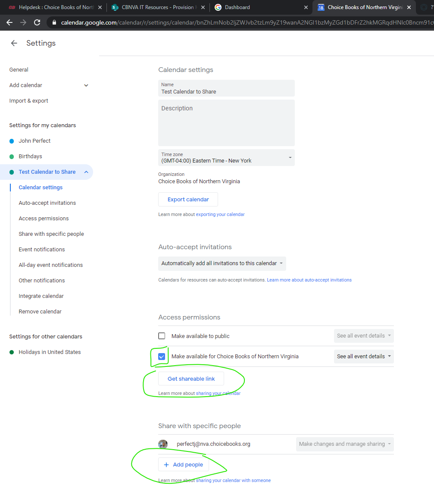Open the sharing your calendar link

point(218,394)
